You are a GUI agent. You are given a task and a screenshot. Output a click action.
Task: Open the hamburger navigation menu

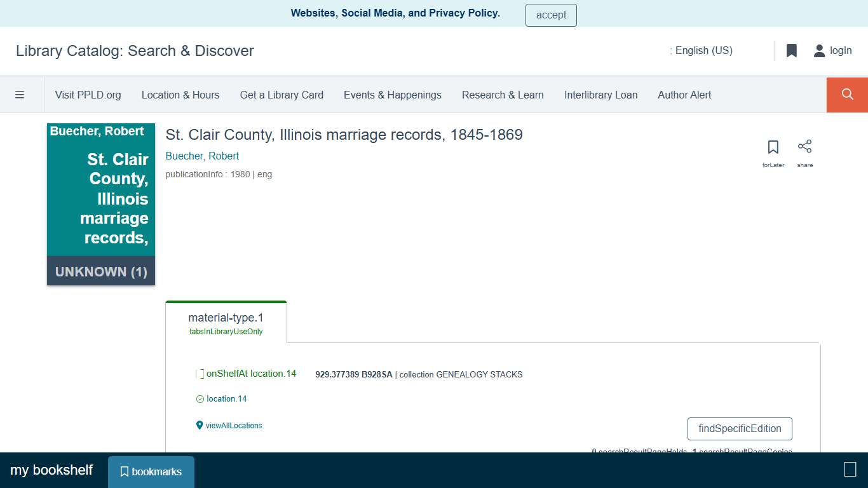pyautogui.click(x=20, y=94)
